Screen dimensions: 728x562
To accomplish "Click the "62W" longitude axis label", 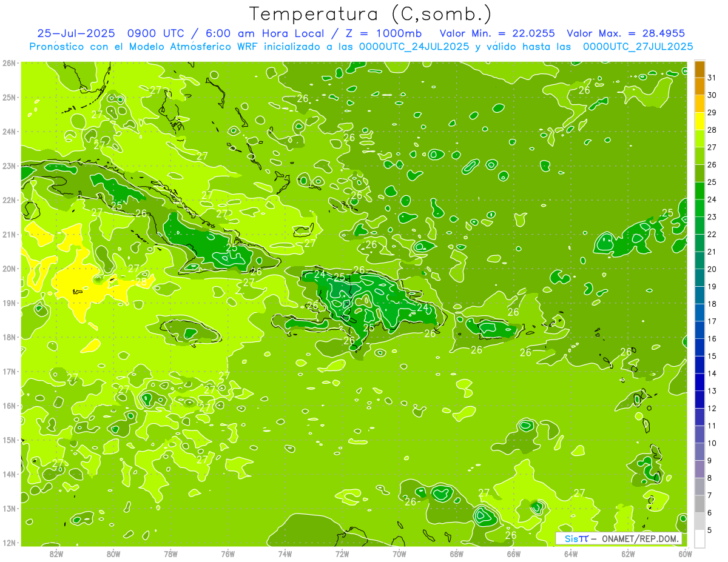I will 629,554.
